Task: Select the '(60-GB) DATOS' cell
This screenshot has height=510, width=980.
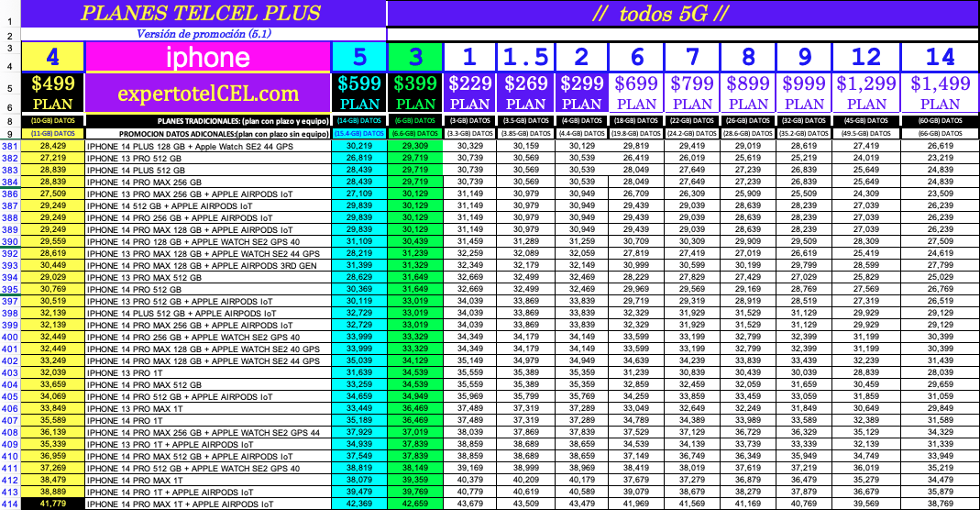Action: [940, 121]
